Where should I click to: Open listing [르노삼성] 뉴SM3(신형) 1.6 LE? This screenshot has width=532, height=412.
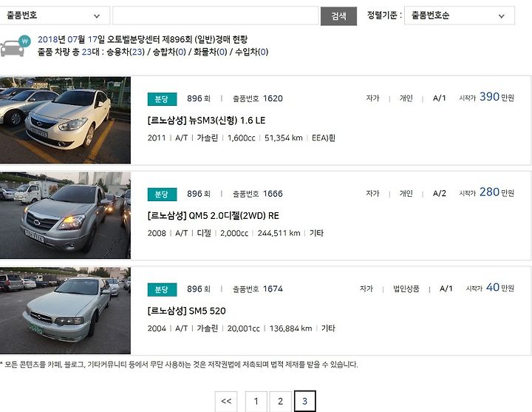206,121
